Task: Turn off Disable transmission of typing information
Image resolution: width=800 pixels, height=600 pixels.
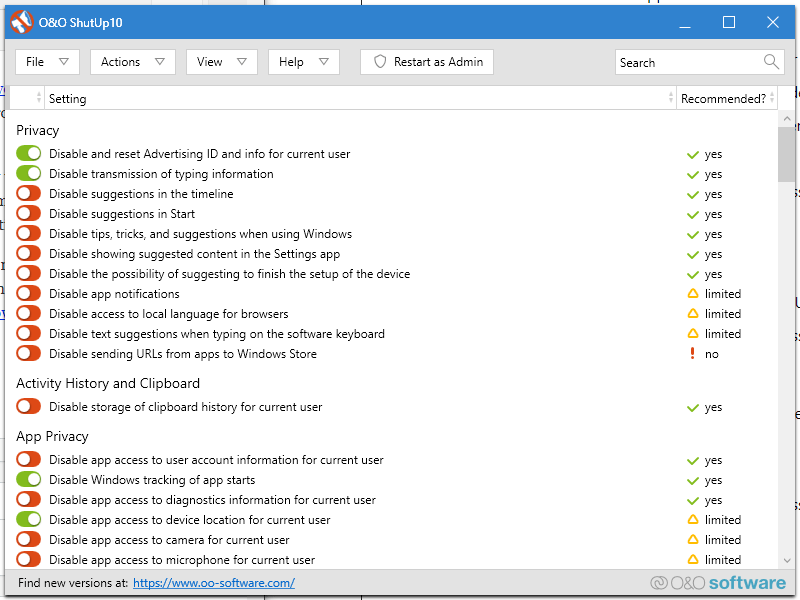Action: (29, 173)
